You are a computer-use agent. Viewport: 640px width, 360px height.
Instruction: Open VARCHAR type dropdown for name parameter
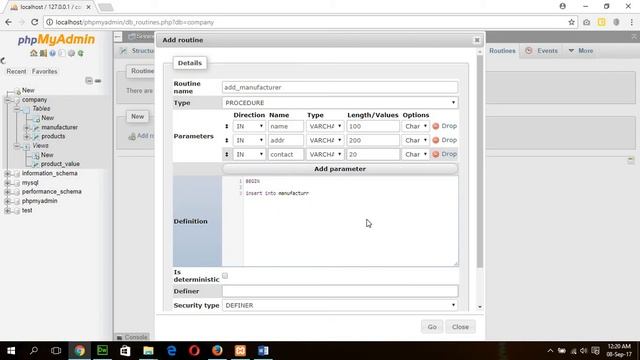point(325,127)
